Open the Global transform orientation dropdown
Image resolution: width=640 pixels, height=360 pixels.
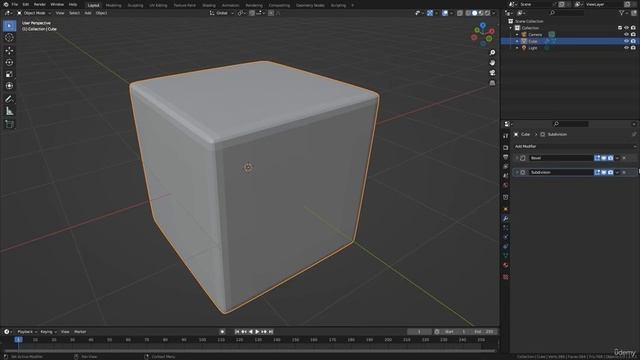pos(222,13)
